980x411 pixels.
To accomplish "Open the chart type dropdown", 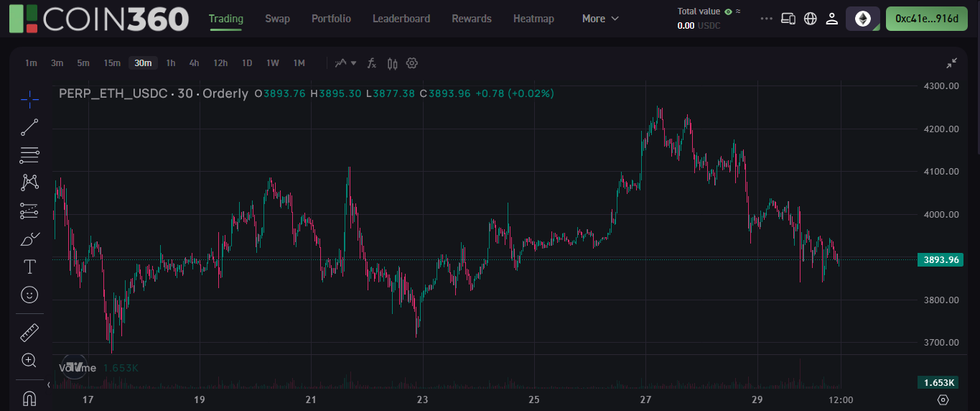I will click(345, 63).
